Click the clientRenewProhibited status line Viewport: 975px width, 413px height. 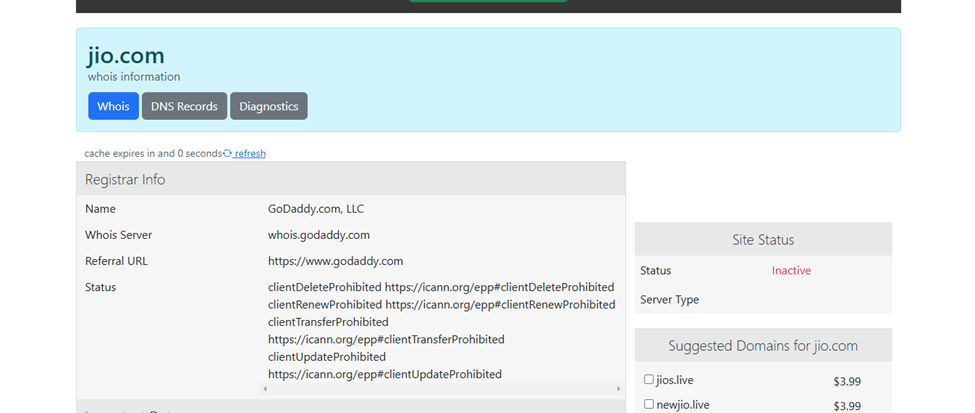(x=441, y=305)
